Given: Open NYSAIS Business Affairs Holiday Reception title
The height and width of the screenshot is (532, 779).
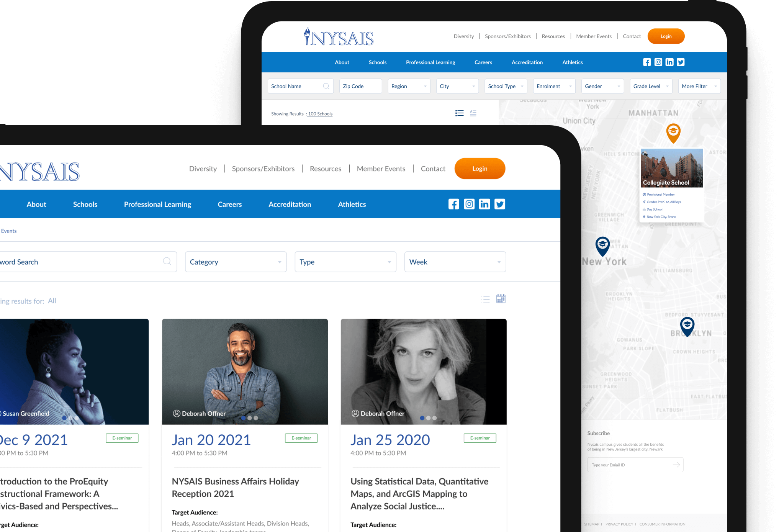Looking at the screenshot, I should click(235, 487).
